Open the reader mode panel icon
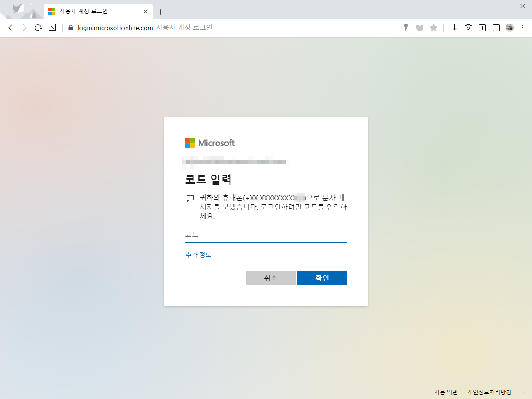The height and width of the screenshot is (399, 532). pyautogui.click(x=482, y=28)
